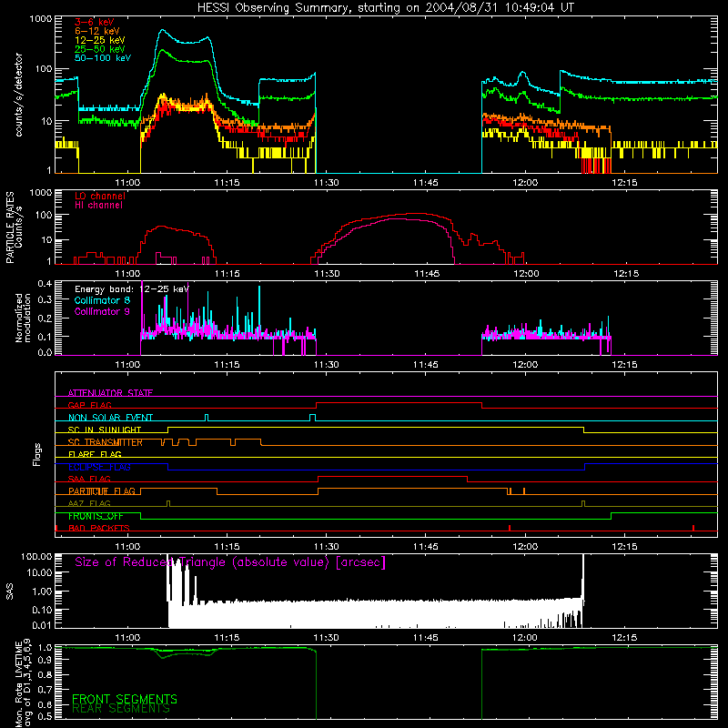Viewport: 728px width, 728px height.
Task: Click the Energy band: 12-25 keV text
Action: point(132,289)
